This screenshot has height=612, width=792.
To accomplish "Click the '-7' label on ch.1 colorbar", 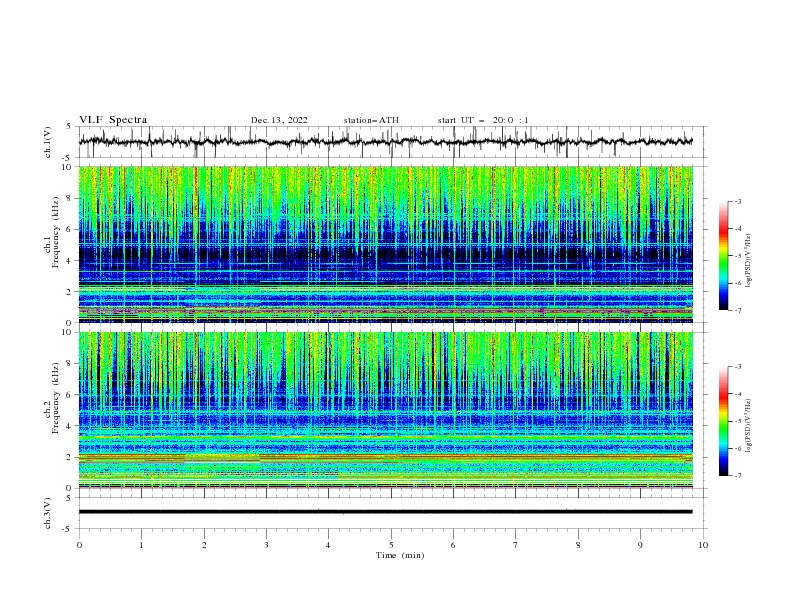I will pos(737,310).
